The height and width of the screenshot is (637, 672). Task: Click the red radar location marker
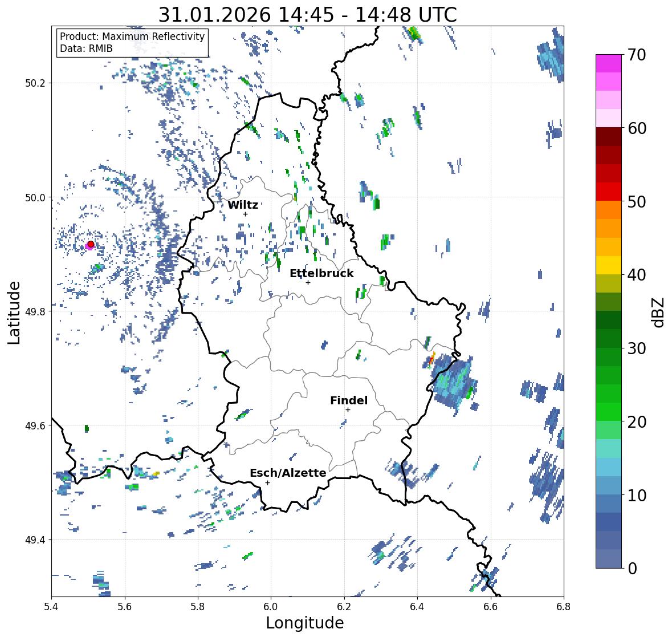click(x=91, y=244)
